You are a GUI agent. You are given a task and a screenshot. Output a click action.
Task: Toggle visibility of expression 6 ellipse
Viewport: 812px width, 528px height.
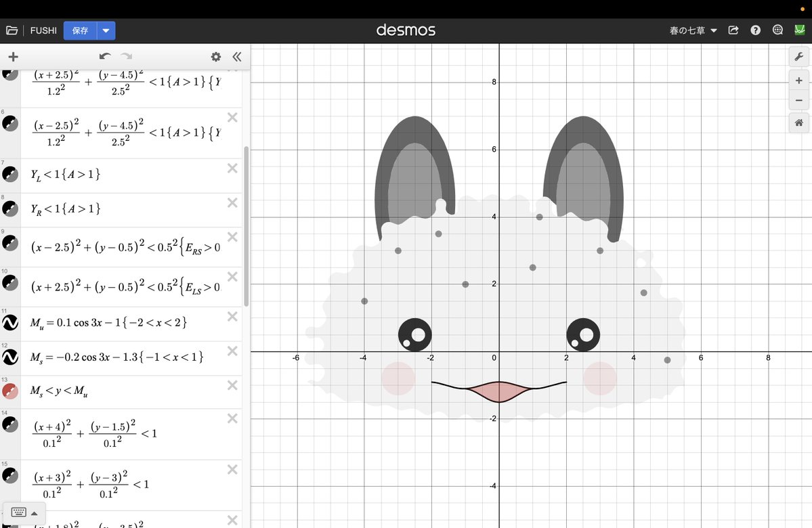click(10, 123)
